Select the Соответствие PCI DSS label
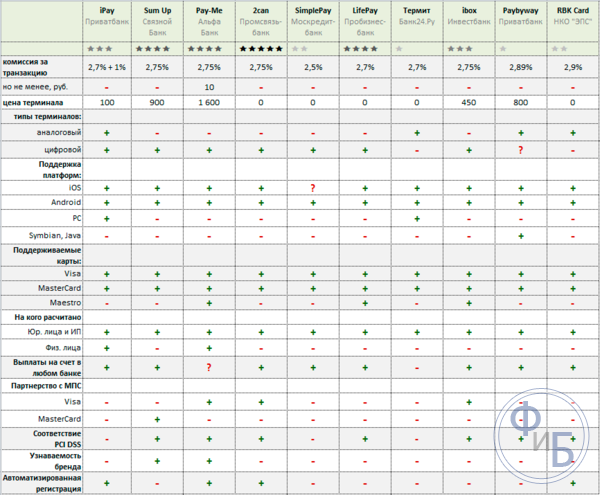The height and width of the screenshot is (496, 600). [x=57, y=439]
